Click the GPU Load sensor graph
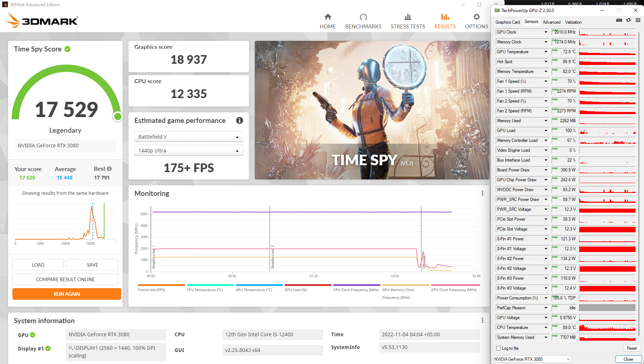 click(607, 131)
